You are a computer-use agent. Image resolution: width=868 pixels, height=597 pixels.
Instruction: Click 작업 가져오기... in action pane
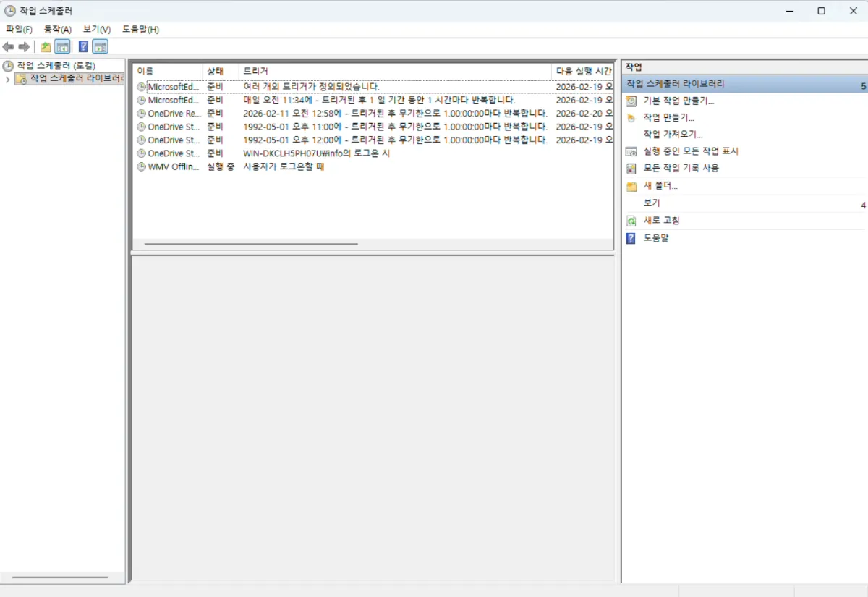673,134
